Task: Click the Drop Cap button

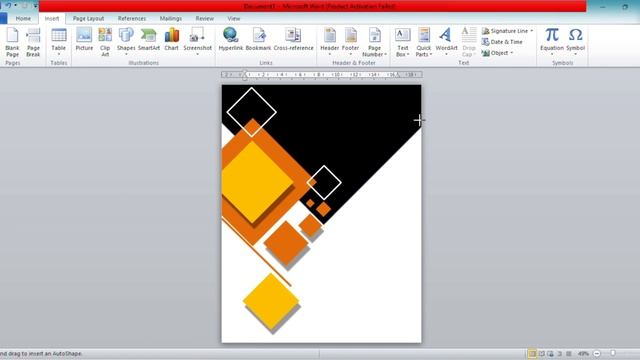Action: (x=469, y=42)
